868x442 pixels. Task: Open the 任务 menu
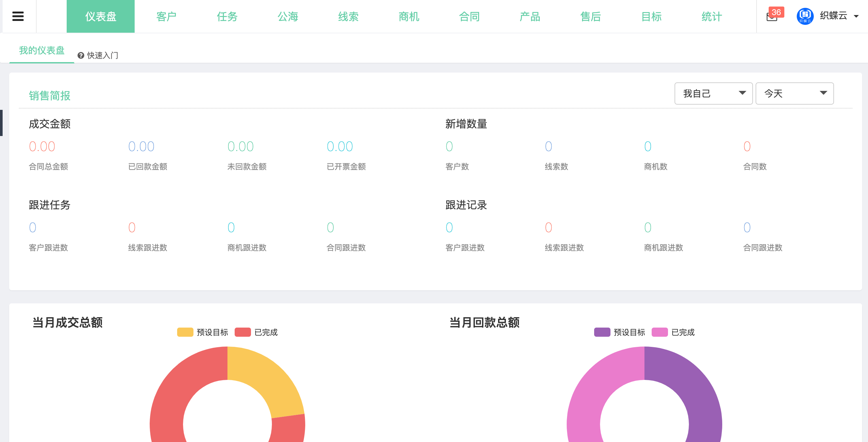(227, 16)
